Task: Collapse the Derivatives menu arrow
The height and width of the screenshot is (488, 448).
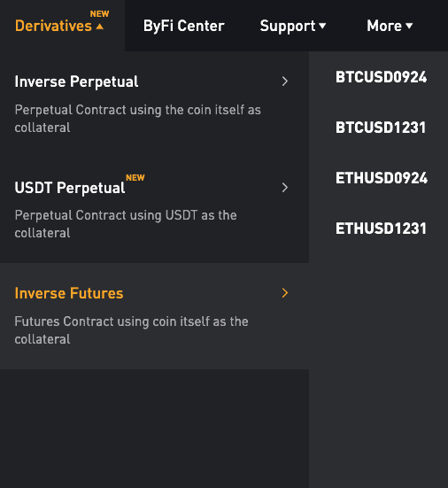Action: point(99,27)
